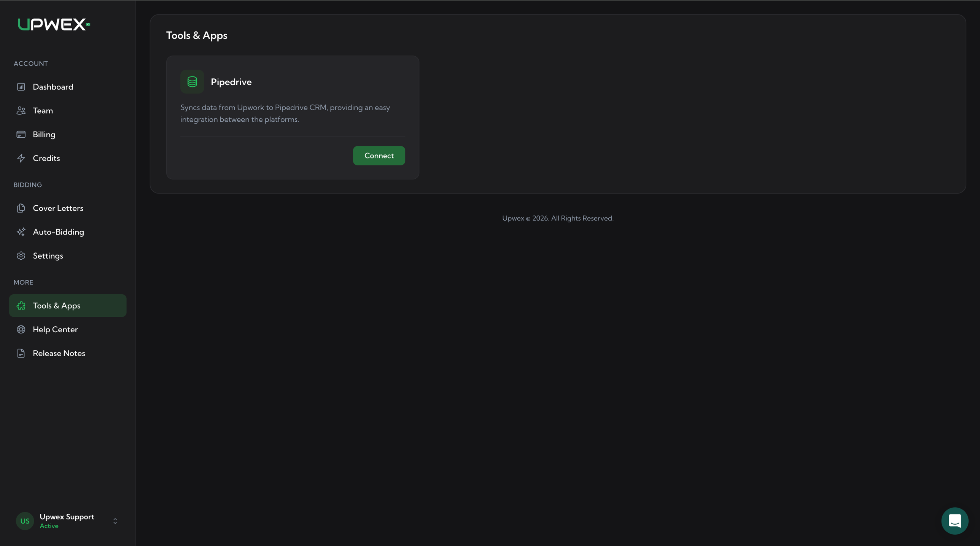Click the Dashboard chart icon
The image size is (980, 546).
click(x=21, y=87)
